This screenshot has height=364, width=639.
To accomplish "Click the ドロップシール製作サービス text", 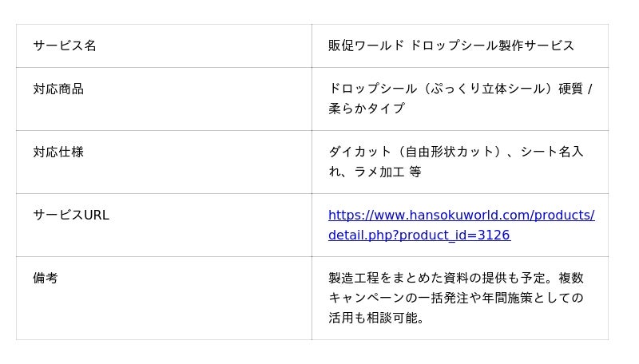I will point(492,45).
